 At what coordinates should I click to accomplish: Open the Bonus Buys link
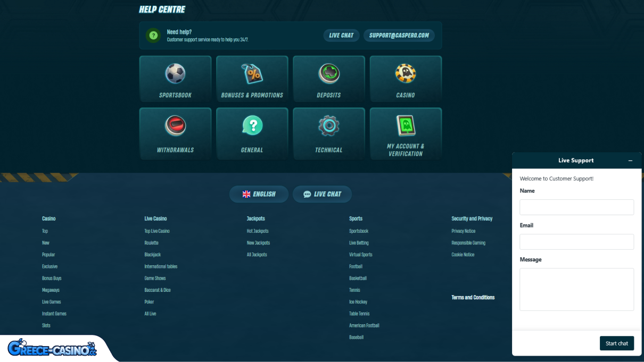pyautogui.click(x=52, y=279)
